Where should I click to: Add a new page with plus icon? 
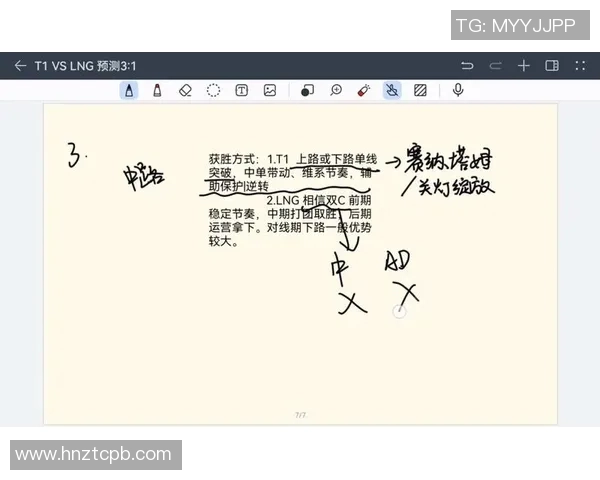523,66
